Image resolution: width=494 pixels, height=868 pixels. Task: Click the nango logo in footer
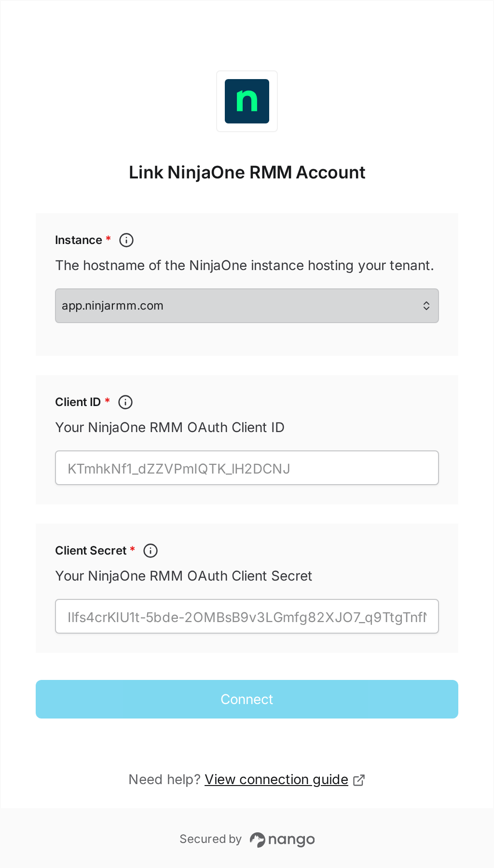(282, 840)
